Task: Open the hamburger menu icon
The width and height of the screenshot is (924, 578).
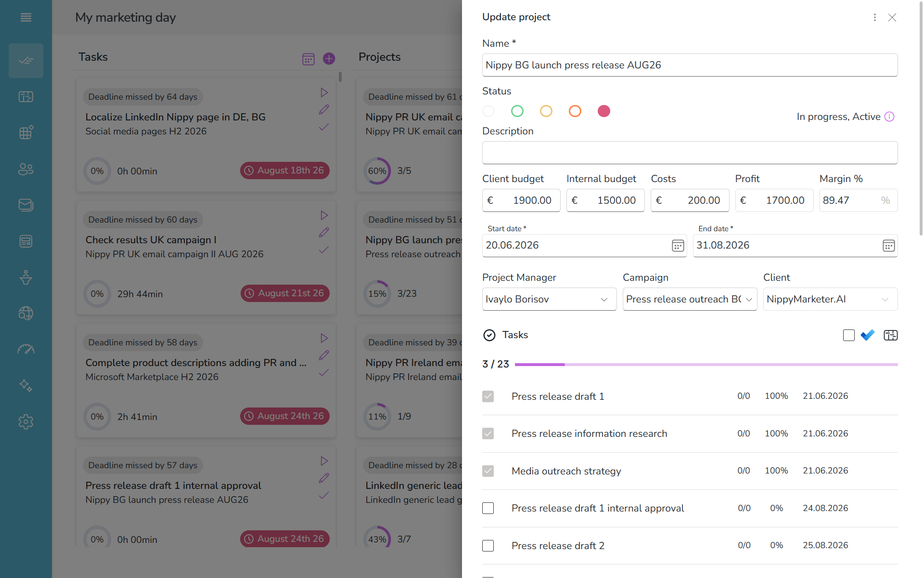Action: coord(26,17)
